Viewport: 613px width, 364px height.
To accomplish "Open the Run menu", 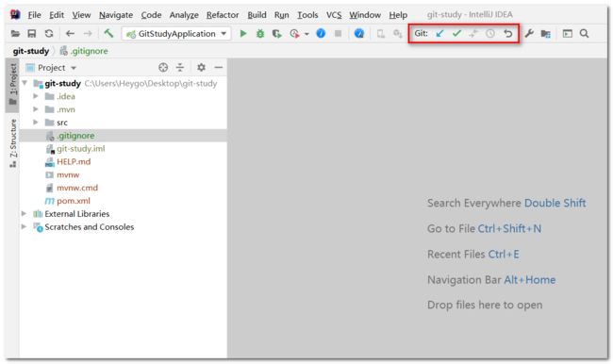I will 281,15.
